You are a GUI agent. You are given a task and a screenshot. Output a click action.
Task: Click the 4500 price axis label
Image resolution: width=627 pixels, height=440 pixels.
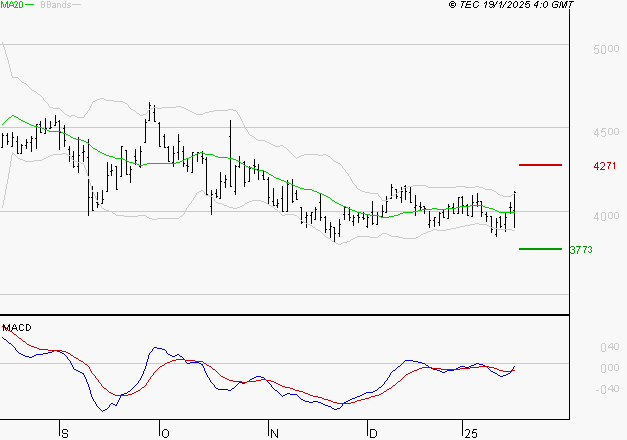pyautogui.click(x=607, y=132)
